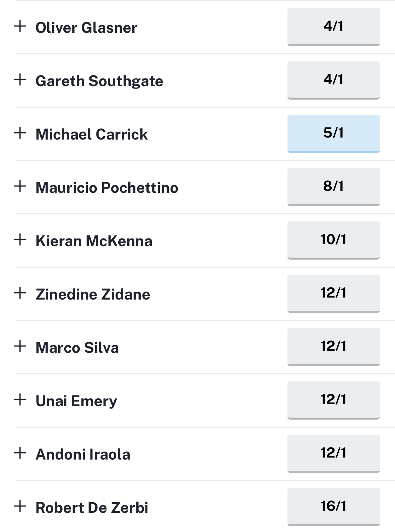
Task: Expand Zinedine Zidane's plus icon
Action: click(20, 293)
